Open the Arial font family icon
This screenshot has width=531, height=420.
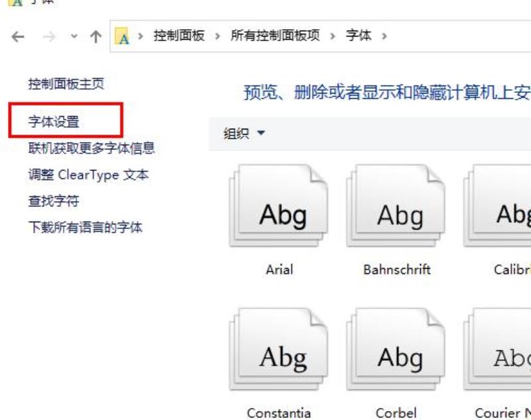[x=279, y=206]
